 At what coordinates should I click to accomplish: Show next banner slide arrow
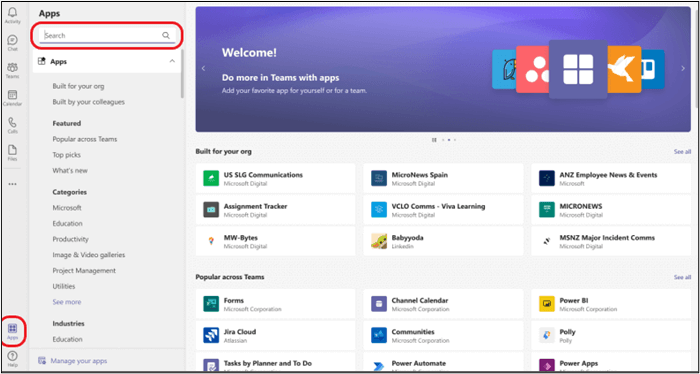click(683, 68)
